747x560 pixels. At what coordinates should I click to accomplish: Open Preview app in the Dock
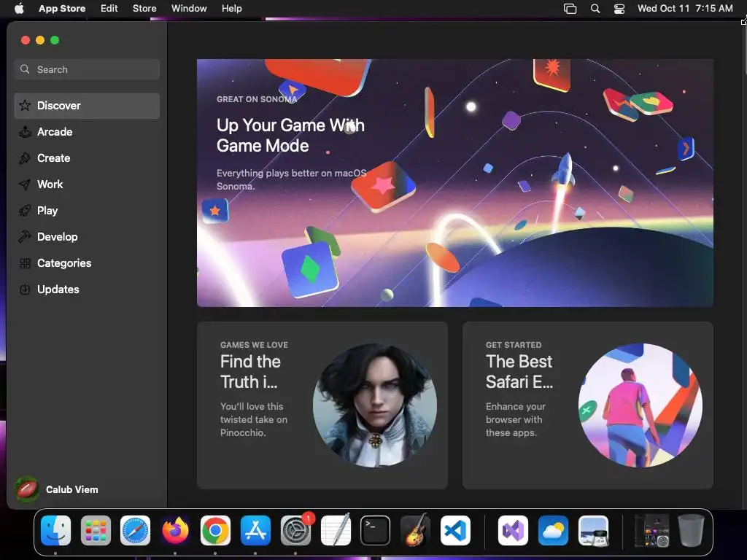(593, 531)
